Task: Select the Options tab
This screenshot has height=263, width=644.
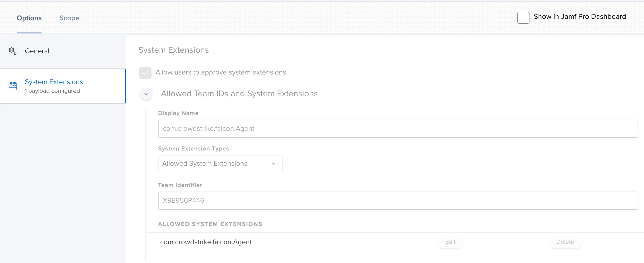Action: [x=29, y=18]
